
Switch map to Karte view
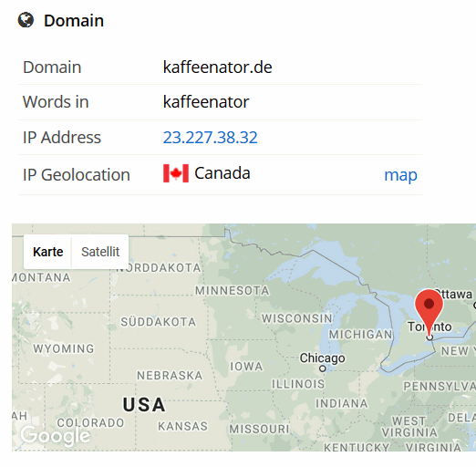coord(47,252)
